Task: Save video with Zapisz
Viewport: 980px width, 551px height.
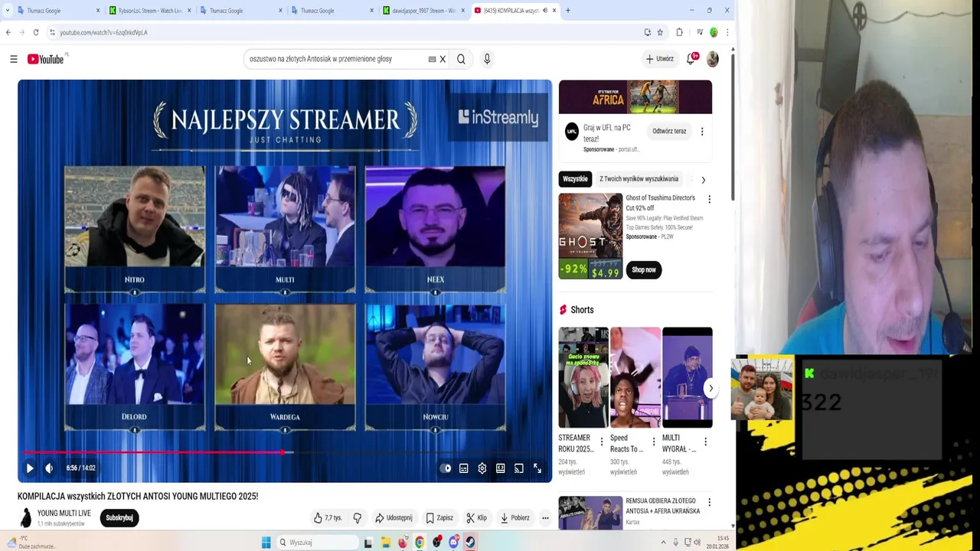Action: (x=439, y=518)
